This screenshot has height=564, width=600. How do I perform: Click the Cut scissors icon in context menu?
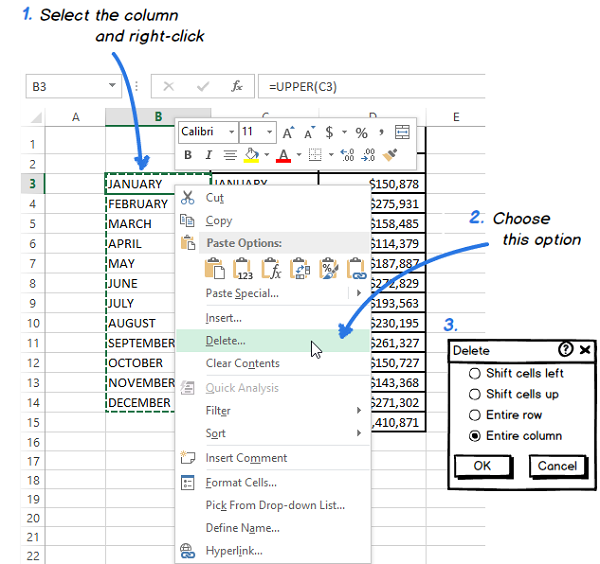(188, 198)
